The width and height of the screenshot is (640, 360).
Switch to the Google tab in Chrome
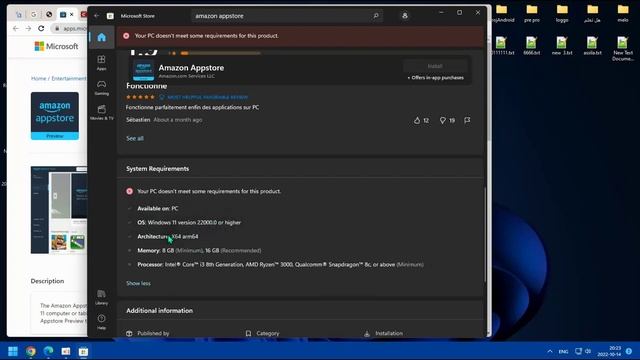coord(33,14)
